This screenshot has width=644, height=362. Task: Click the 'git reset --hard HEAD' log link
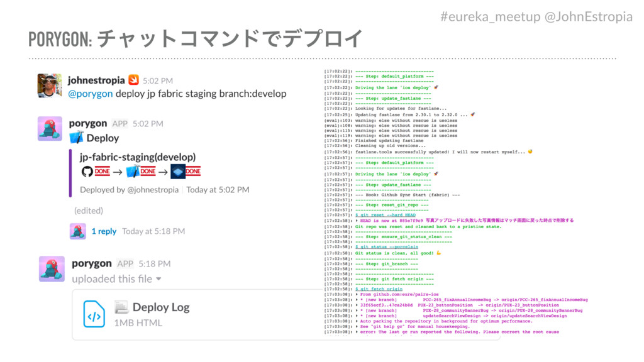click(x=386, y=215)
